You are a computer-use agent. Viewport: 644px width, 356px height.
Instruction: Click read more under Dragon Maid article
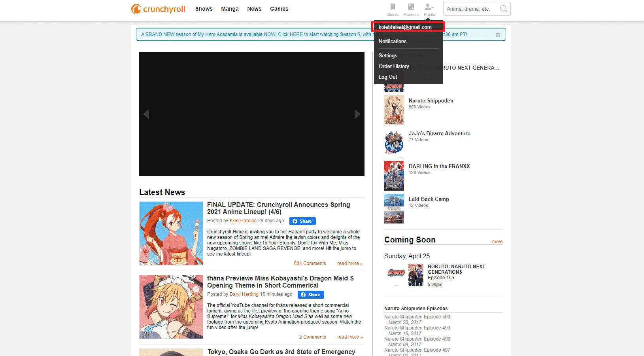[350, 337]
